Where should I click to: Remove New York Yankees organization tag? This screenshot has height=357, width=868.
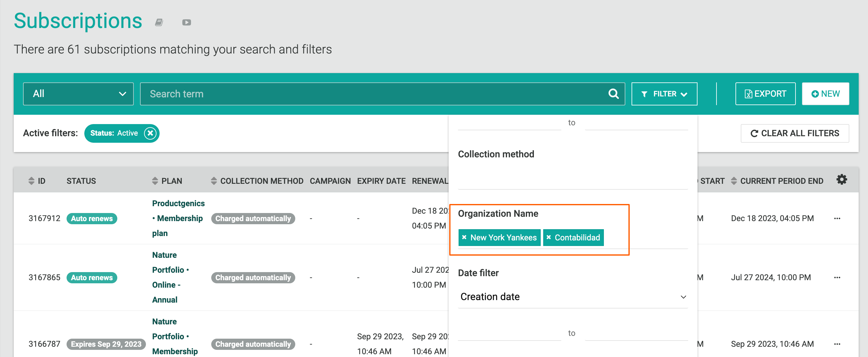pyautogui.click(x=464, y=237)
